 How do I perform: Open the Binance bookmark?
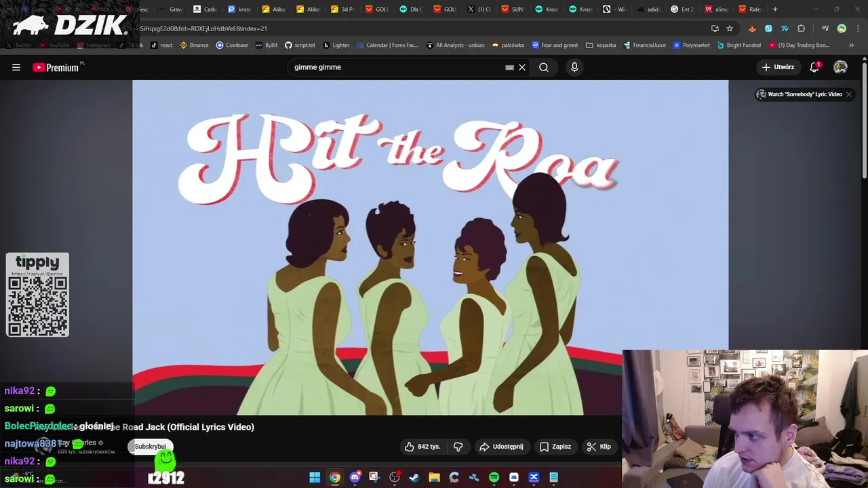pos(194,45)
